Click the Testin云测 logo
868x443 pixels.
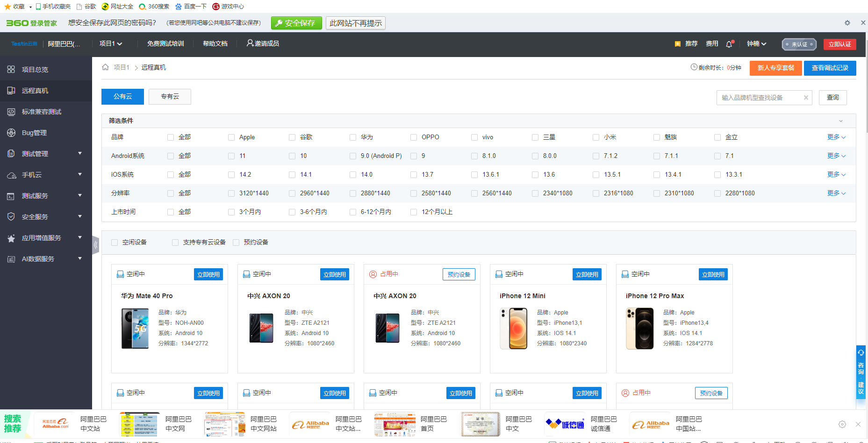point(24,44)
